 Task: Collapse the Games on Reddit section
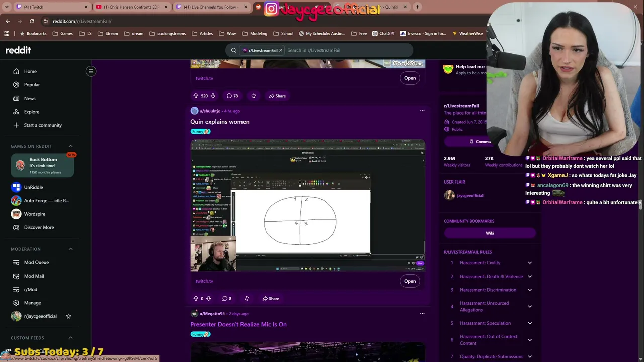pos(70,146)
